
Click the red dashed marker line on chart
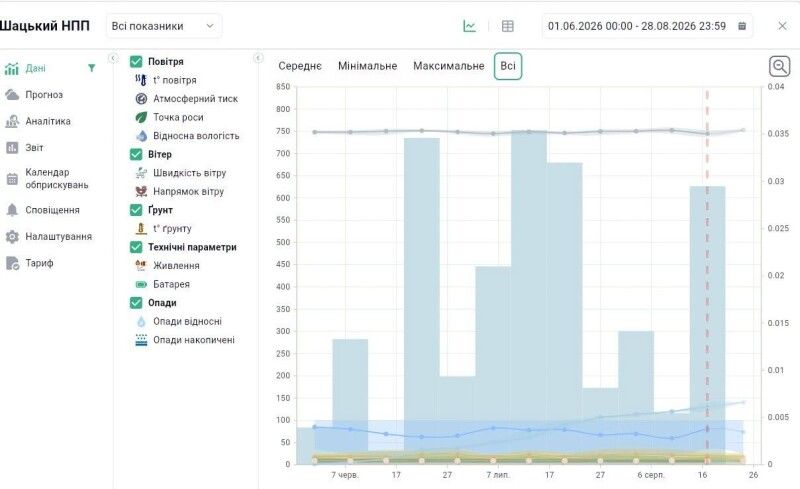click(707, 276)
